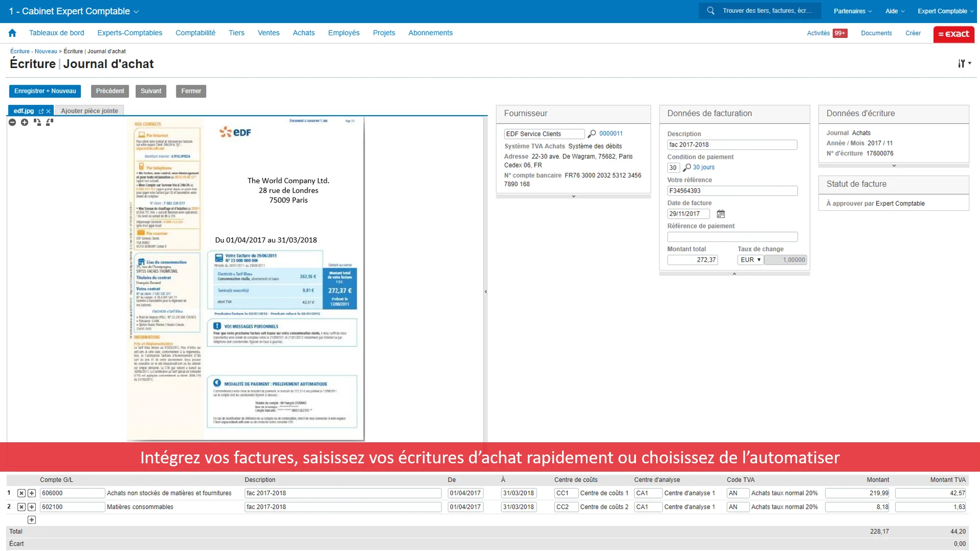Open the Comptabilité menu
Viewport: 980px width, 551px height.
pyautogui.click(x=196, y=33)
